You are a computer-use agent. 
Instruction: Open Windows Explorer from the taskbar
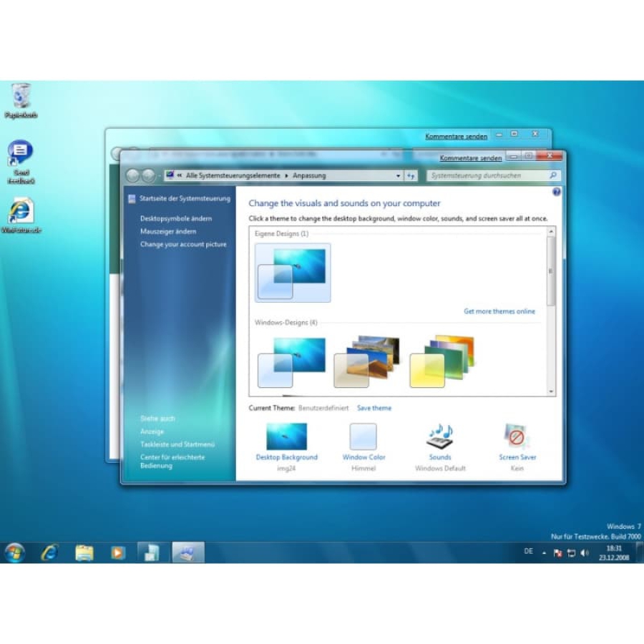(x=84, y=553)
